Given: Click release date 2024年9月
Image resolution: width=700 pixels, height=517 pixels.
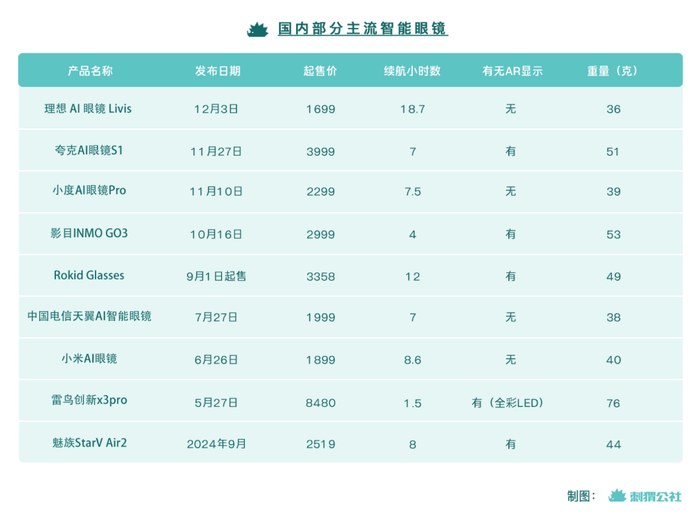Looking at the screenshot, I should pos(216,444).
